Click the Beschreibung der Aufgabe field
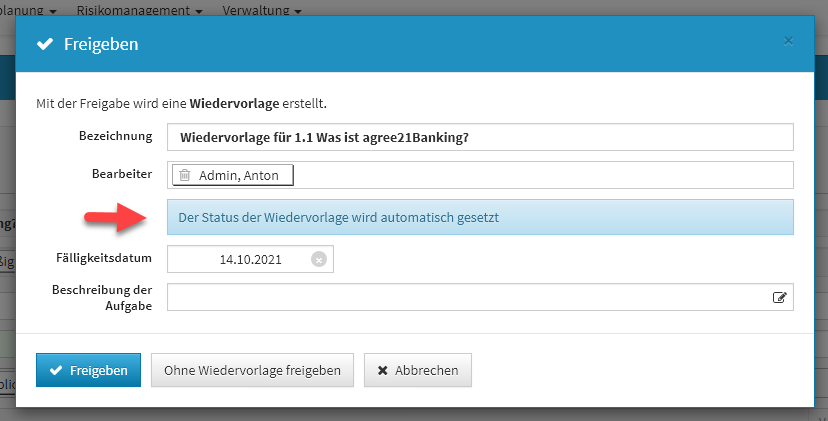 (480, 297)
